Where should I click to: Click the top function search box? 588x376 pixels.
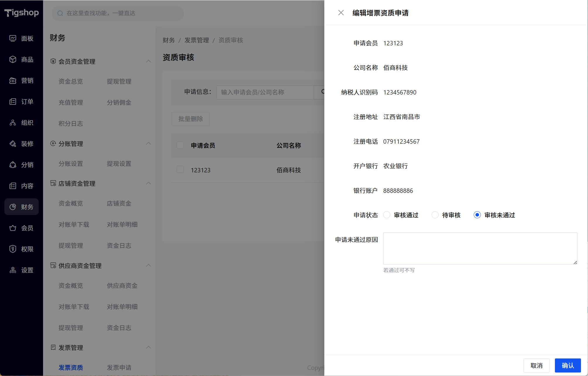point(118,13)
